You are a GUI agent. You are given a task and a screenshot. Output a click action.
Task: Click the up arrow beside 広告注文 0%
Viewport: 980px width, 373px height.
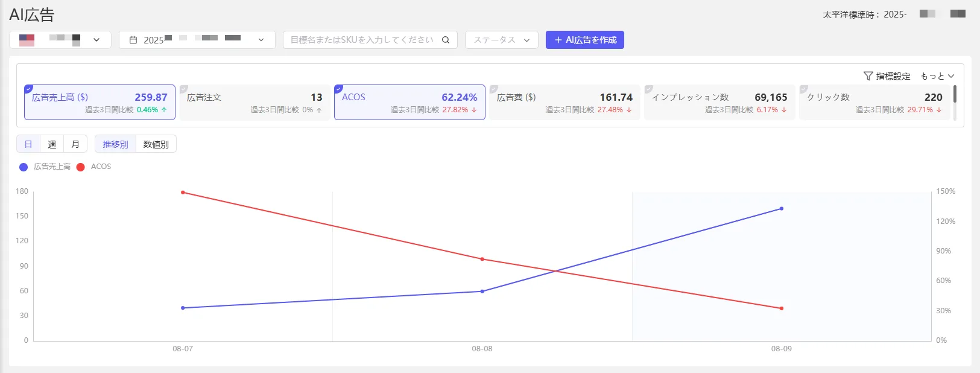(319, 110)
